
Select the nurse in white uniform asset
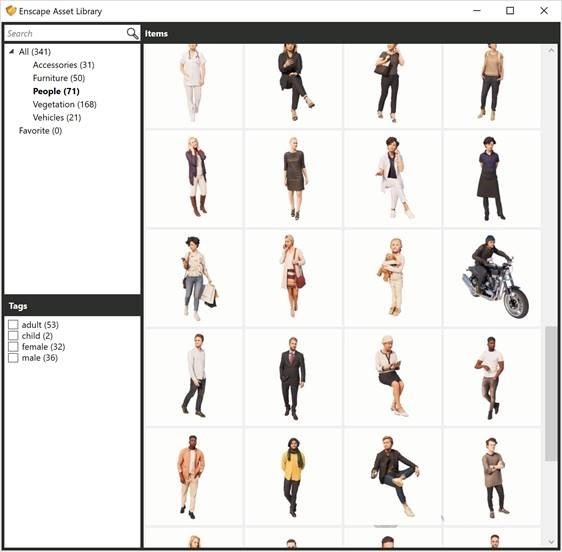point(194,86)
